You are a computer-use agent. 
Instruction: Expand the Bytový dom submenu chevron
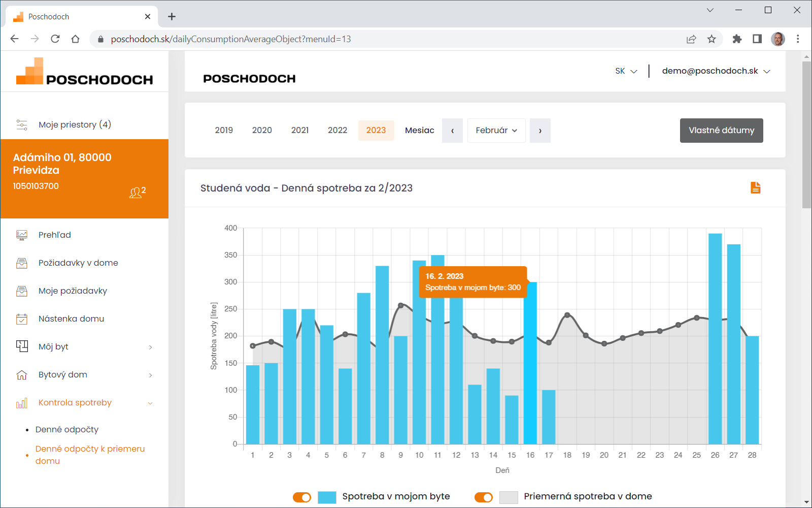[150, 375]
